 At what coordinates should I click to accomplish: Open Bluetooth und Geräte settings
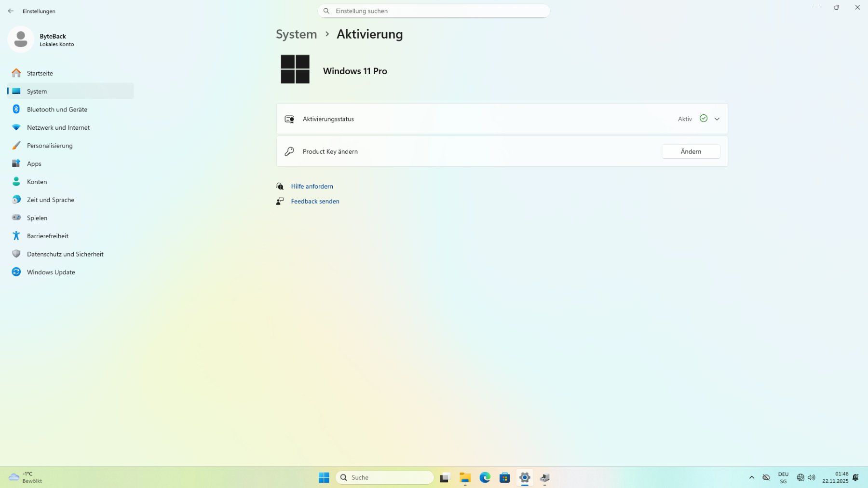pos(70,109)
